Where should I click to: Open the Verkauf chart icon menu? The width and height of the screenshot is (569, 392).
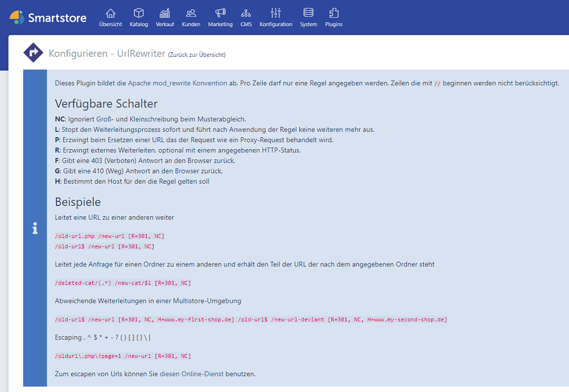pos(165,17)
